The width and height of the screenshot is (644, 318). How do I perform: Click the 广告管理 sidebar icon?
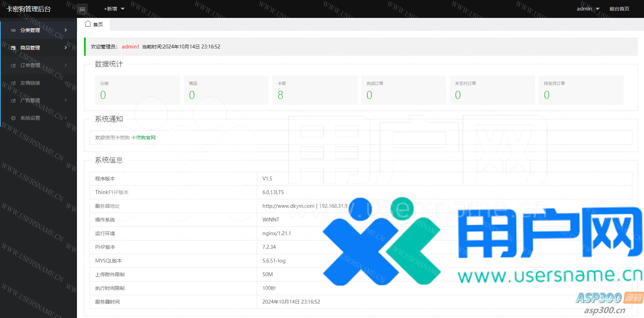pyautogui.click(x=13, y=101)
